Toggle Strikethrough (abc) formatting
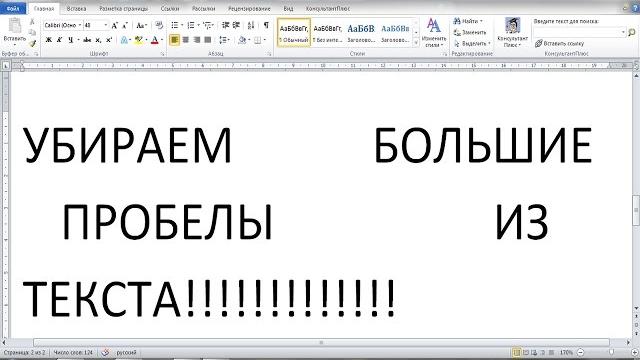The image size is (640, 360). point(87,40)
